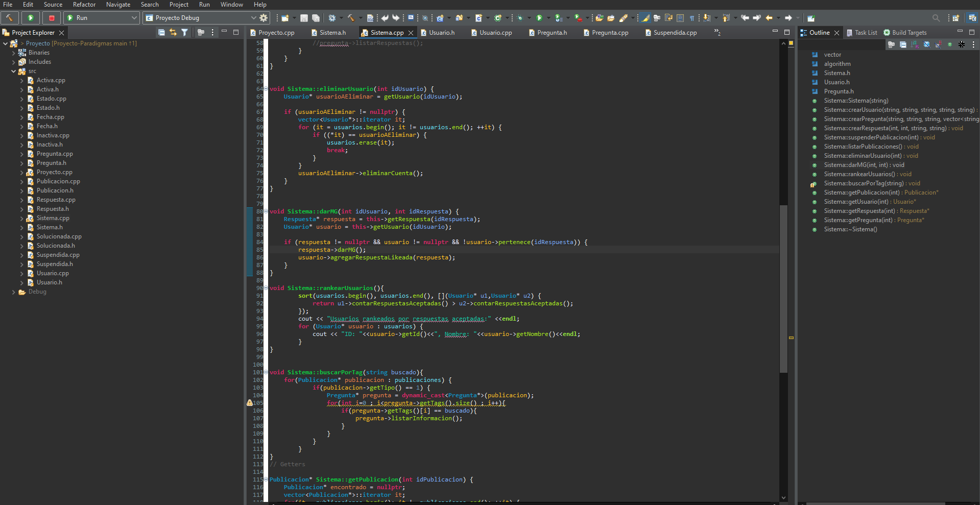Select Sistema::rankearUsuarios() in Outline

pyautogui.click(x=868, y=174)
